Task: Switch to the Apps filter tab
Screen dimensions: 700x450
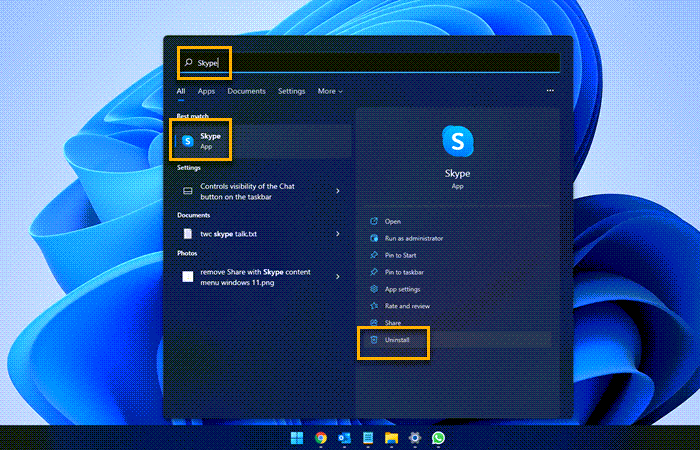Action: (x=206, y=91)
